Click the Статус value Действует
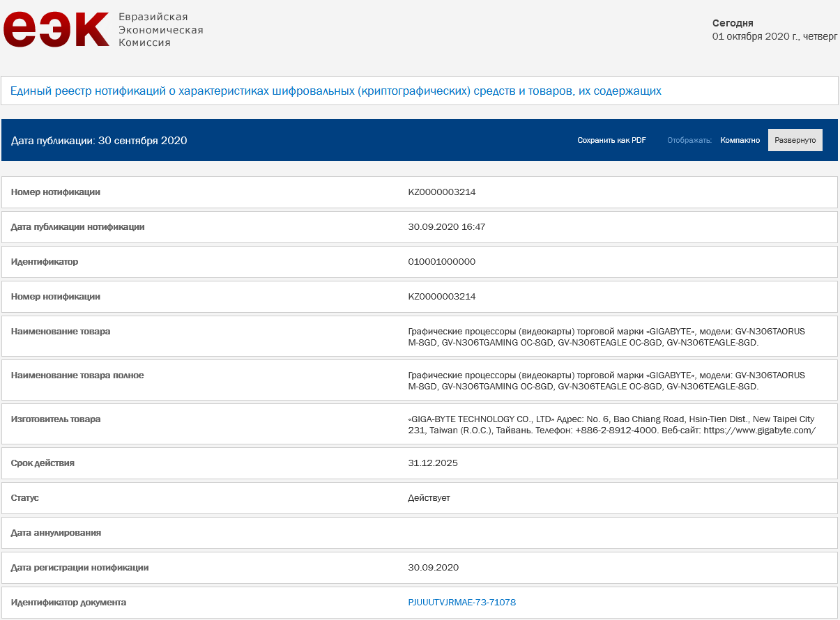Screen dimensions: 840x620 pyautogui.click(x=429, y=498)
